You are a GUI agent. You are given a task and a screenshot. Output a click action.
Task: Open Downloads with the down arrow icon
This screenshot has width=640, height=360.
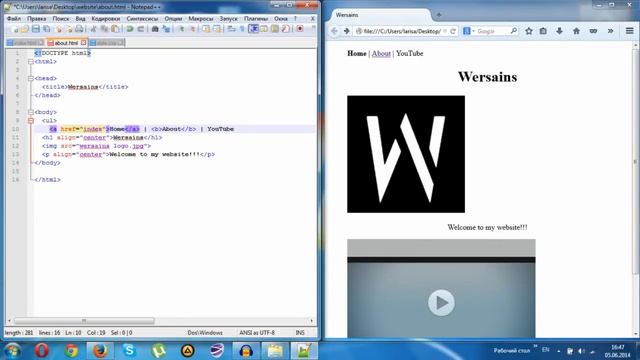click(559, 31)
